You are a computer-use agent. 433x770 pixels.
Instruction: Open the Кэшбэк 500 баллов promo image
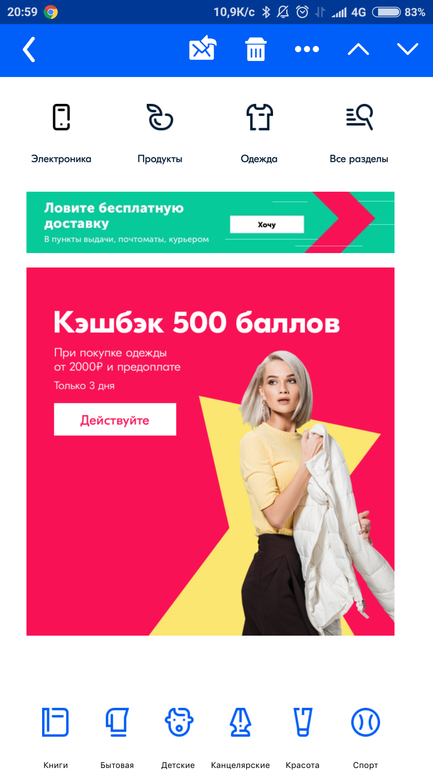210,451
